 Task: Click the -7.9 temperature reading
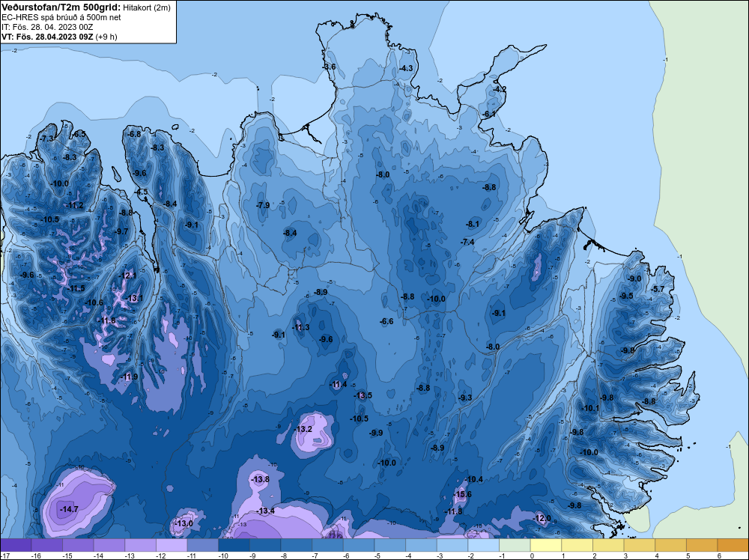coord(263,205)
